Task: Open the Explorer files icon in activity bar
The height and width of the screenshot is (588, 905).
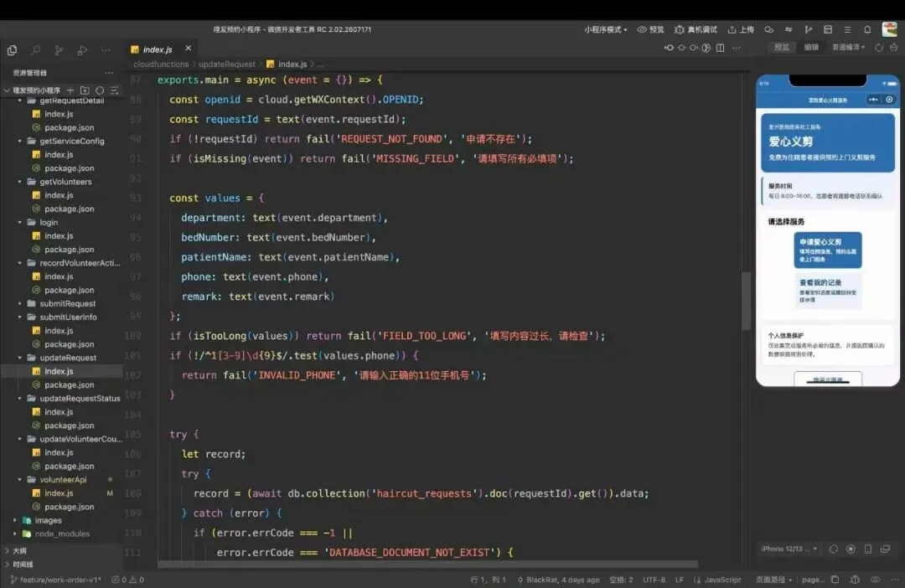Action: (12, 50)
